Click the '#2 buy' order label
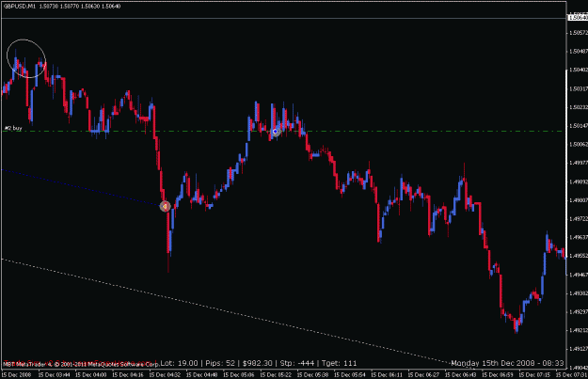 [x=13, y=128]
